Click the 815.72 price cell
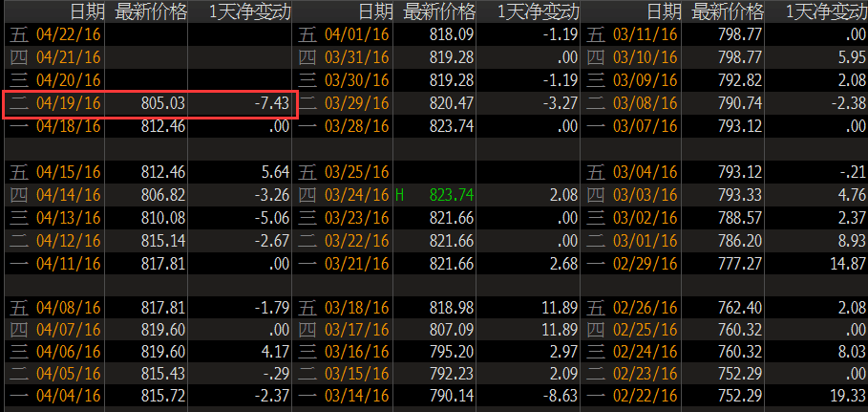 click(x=162, y=395)
